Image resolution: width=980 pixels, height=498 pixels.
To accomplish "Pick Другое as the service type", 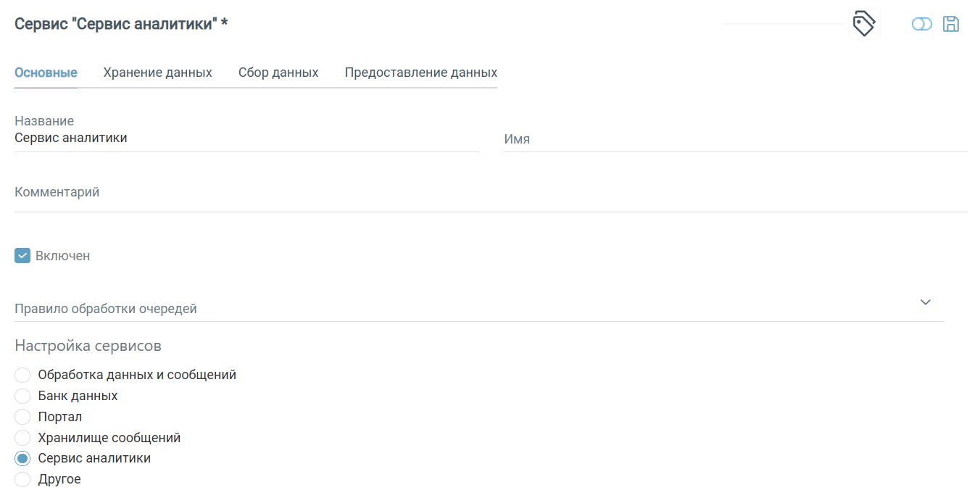I will tap(22, 479).
